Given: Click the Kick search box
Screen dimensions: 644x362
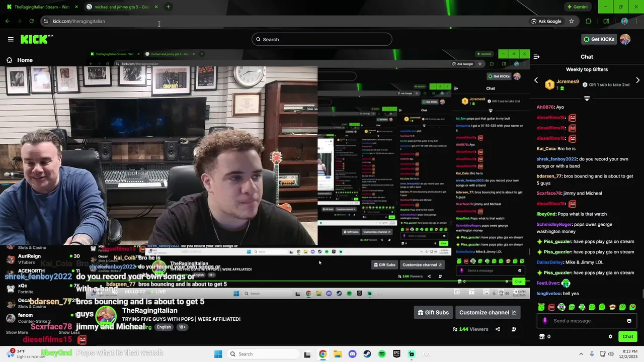Looking at the screenshot, I should (x=322, y=39).
